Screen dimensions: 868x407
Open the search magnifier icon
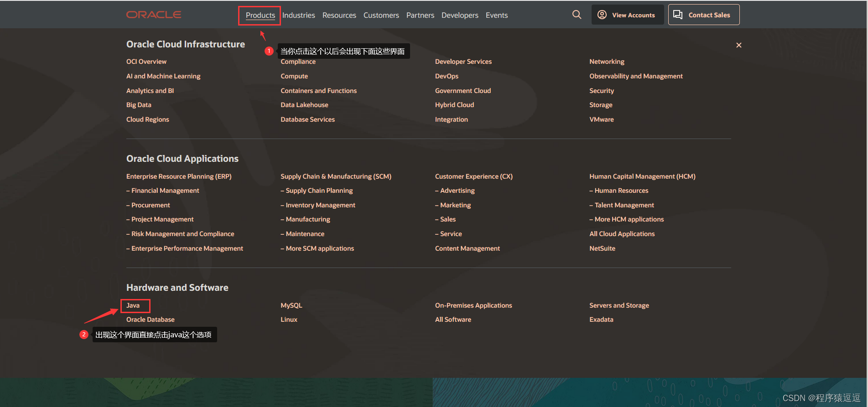click(x=577, y=15)
